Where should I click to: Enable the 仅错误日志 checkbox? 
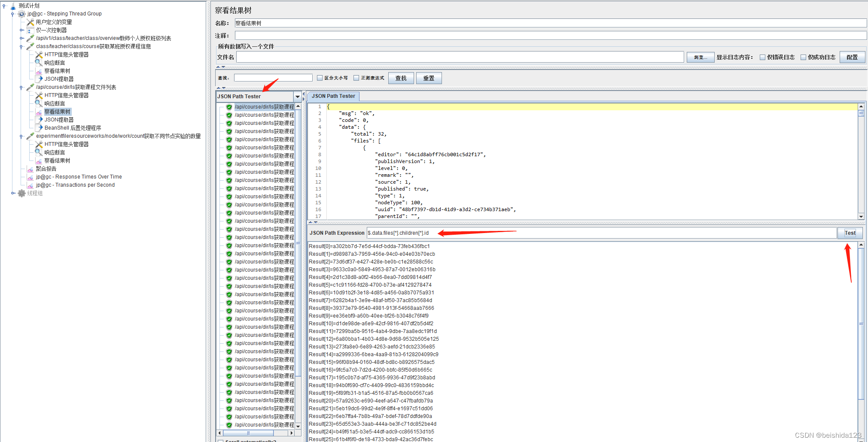(763, 57)
